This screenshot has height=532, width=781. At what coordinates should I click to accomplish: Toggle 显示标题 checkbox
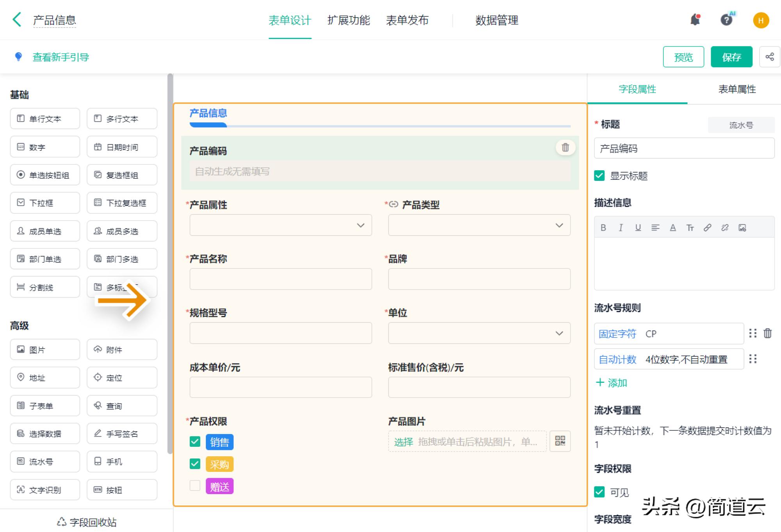point(599,176)
